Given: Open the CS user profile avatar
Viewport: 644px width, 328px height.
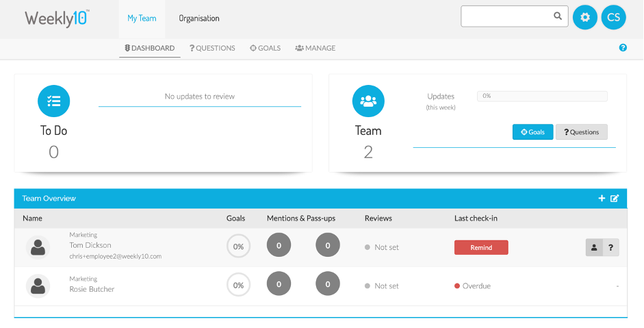Looking at the screenshot, I should [x=613, y=18].
